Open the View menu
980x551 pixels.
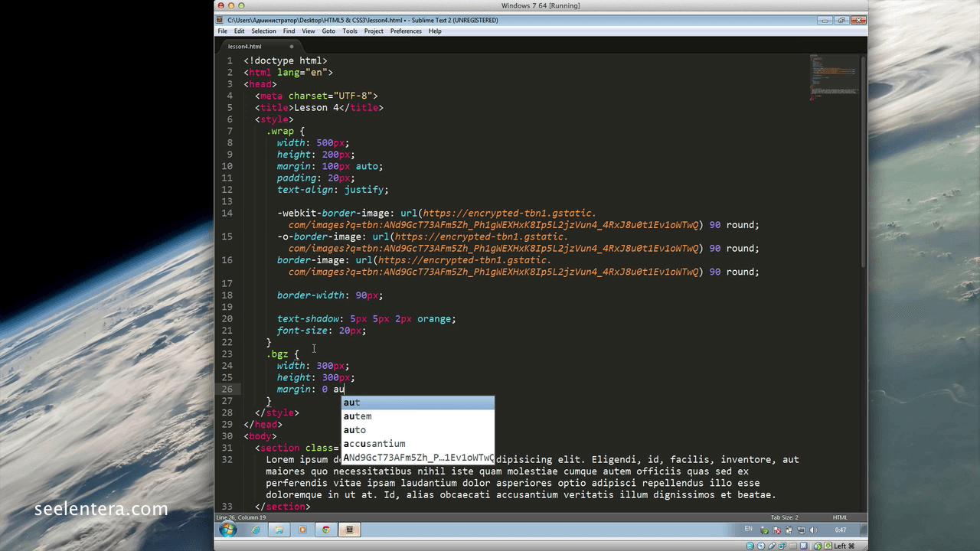coord(309,31)
